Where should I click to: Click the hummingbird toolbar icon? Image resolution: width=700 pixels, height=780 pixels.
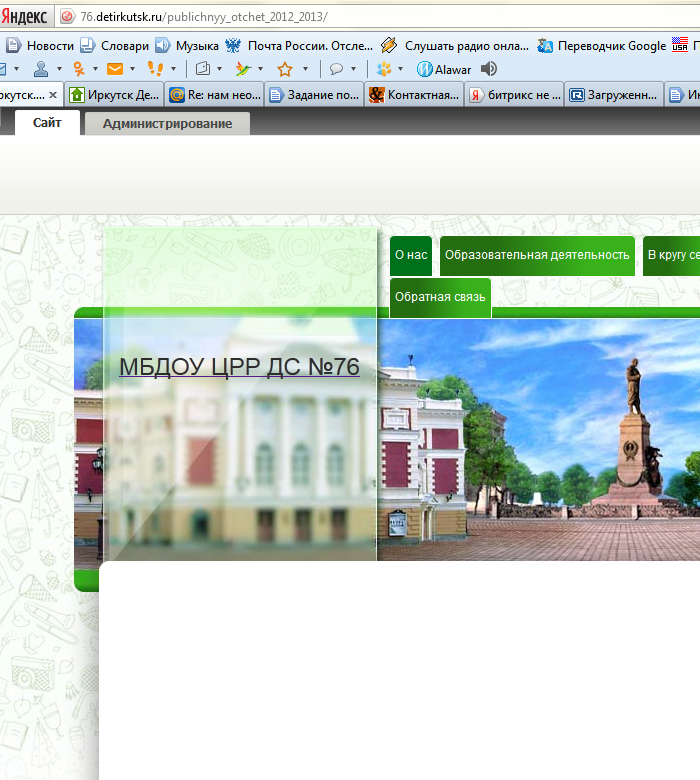click(x=242, y=69)
